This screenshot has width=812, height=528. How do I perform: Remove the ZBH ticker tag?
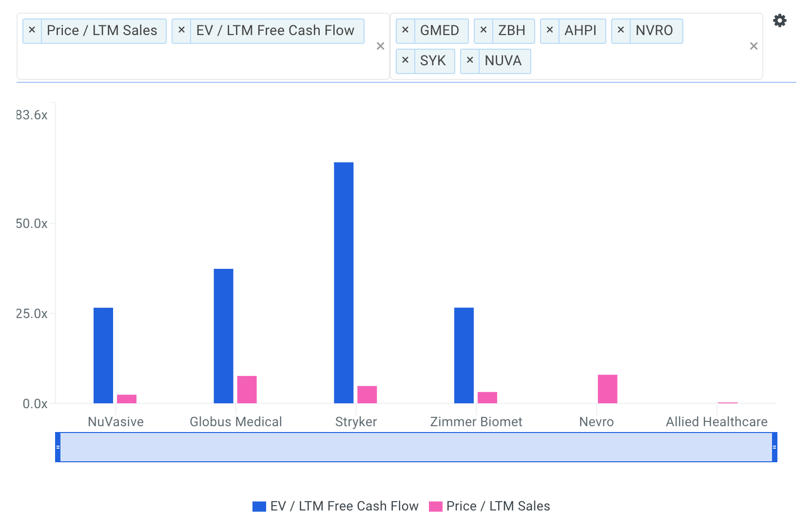coord(483,30)
